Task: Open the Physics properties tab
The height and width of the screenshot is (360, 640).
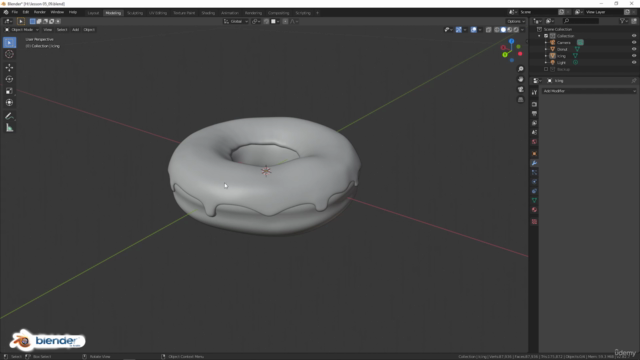Action: 534,182
